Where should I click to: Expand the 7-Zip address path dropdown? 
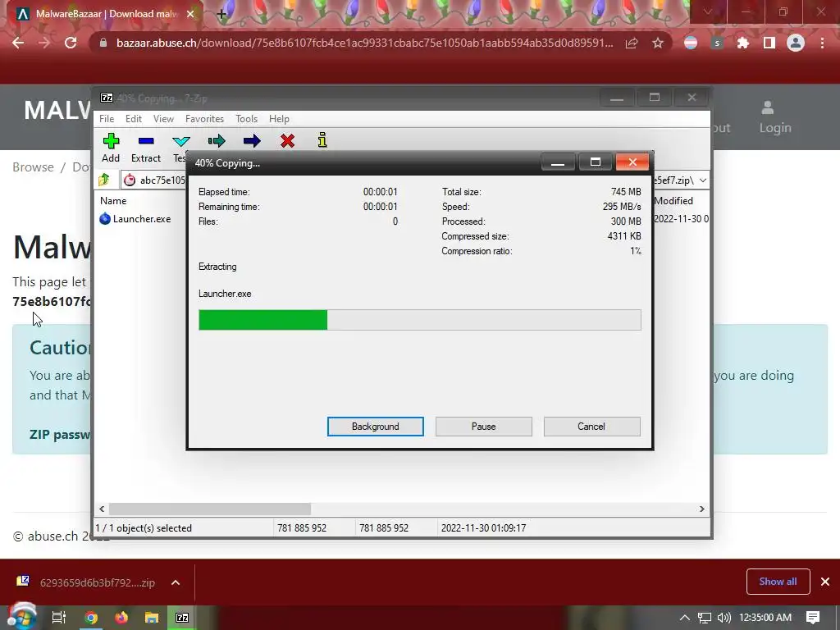click(702, 180)
